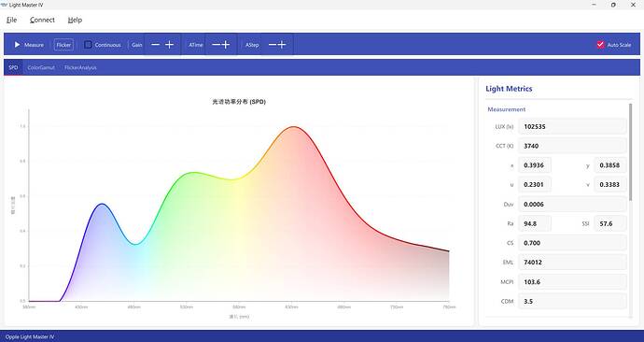The image size is (644, 342).
Task: Click the Ra value 94.8
Action: (x=535, y=223)
